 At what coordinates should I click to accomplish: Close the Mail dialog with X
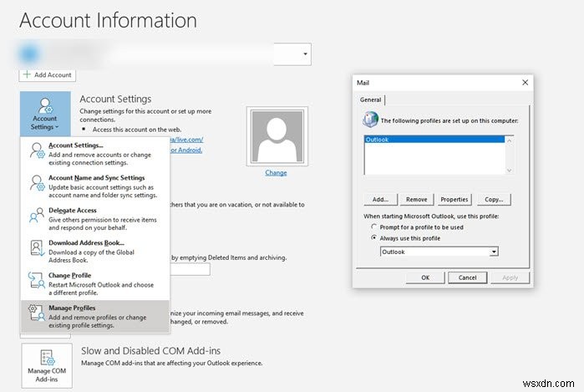526,83
